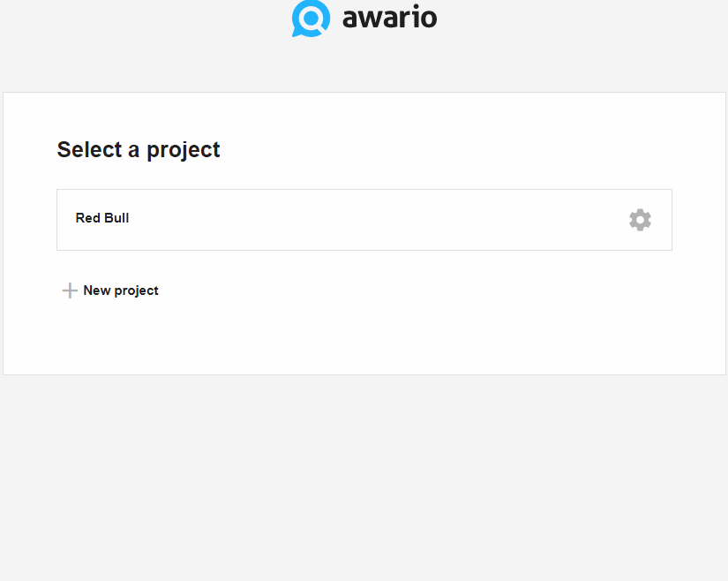Open the Red Bull project settings gear
The image size is (728, 581).
pyautogui.click(x=640, y=220)
